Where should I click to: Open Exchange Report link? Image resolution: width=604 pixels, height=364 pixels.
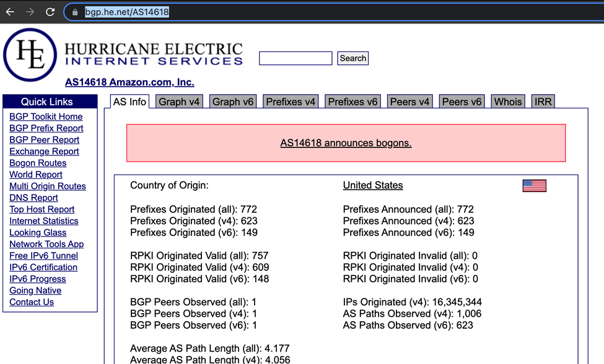coord(44,151)
